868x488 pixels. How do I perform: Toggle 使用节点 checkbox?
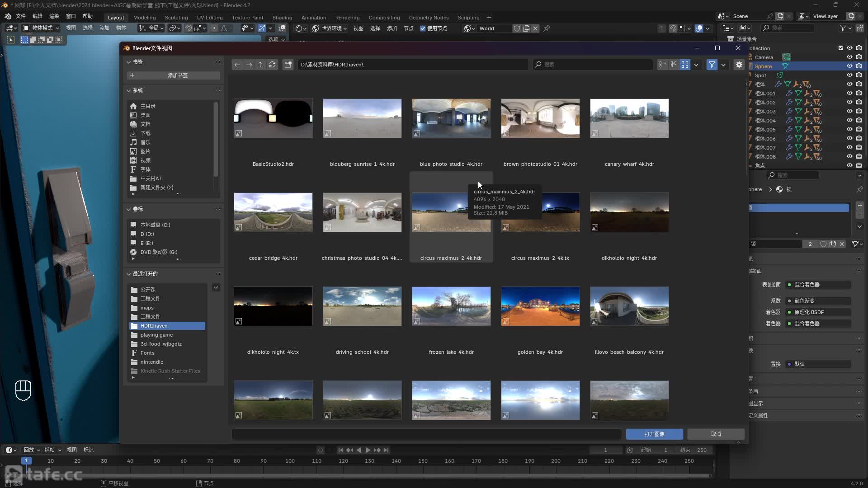[423, 28]
